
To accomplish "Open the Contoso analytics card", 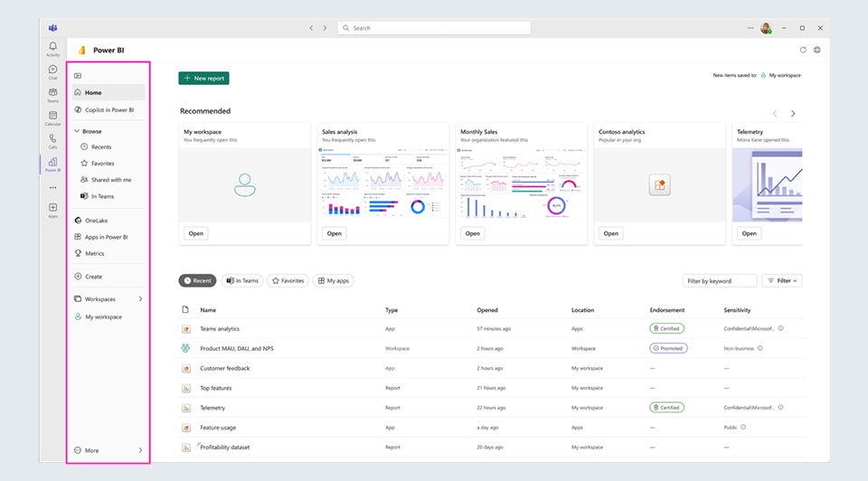I will click(611, 233).
